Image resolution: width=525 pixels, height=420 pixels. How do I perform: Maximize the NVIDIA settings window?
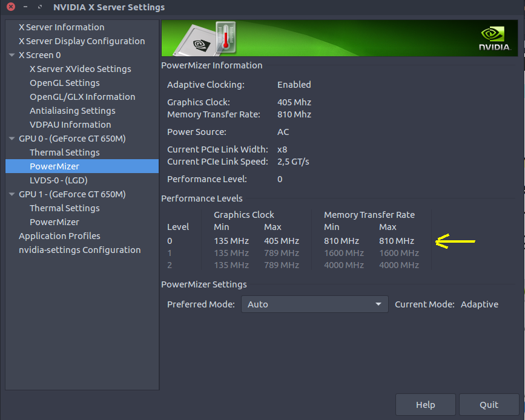(x=40, y=7)
